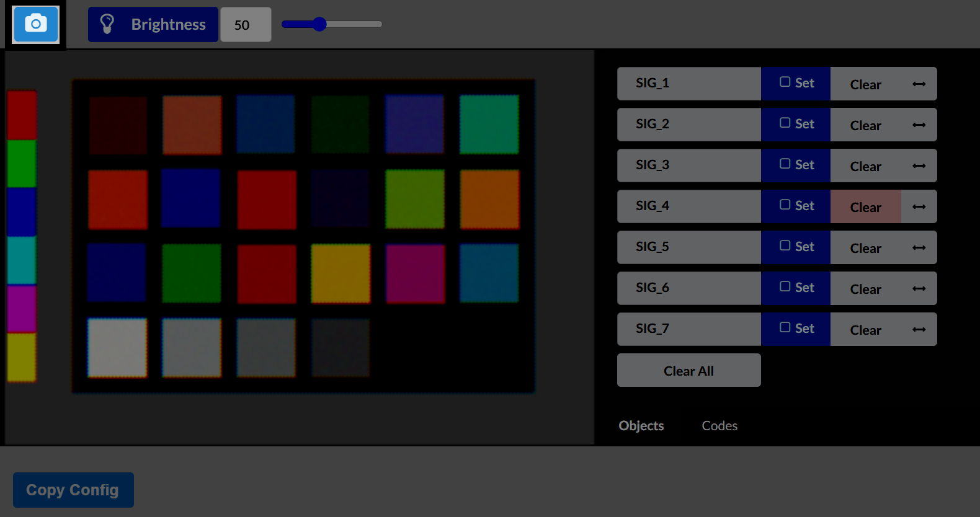
Task: Tick the SIG_3 Set checkbox
Action: (785, 164)
